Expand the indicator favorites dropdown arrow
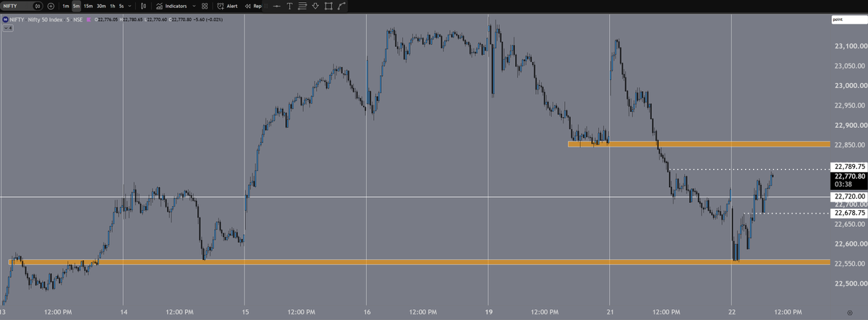The width and height of the screenshot is (868, 320). tap(194, 6)
